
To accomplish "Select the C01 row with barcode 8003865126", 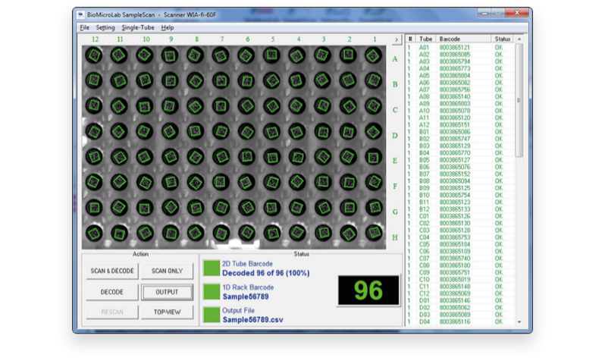I will (460, 216).
